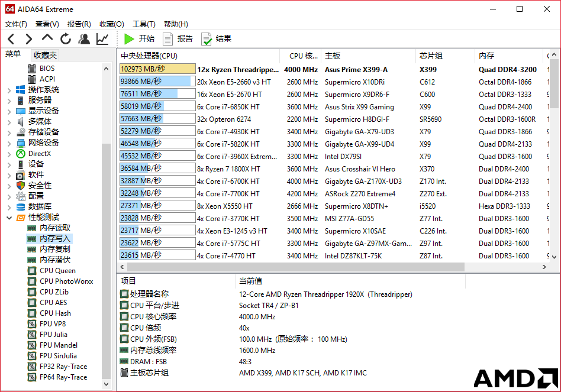Select the FPU SinJulia benchmark

tap(58, 355)
